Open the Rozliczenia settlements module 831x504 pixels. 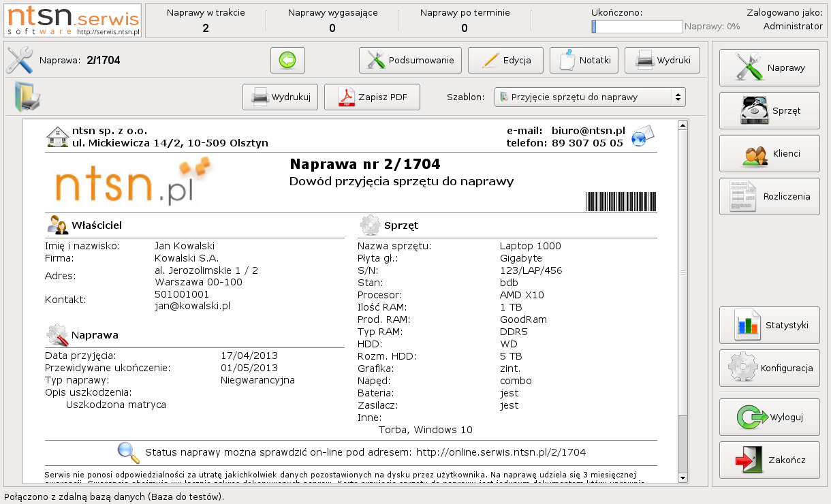[x=769, y=196]
